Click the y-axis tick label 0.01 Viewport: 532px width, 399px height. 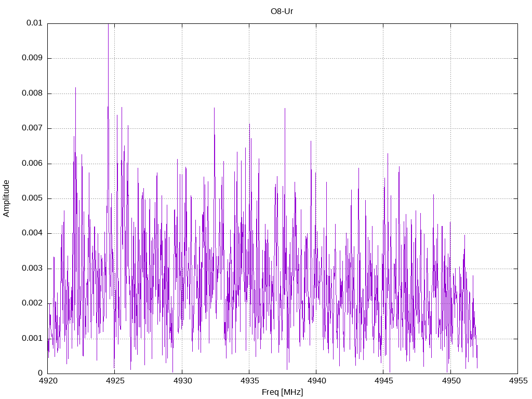[x=34, y=23]
